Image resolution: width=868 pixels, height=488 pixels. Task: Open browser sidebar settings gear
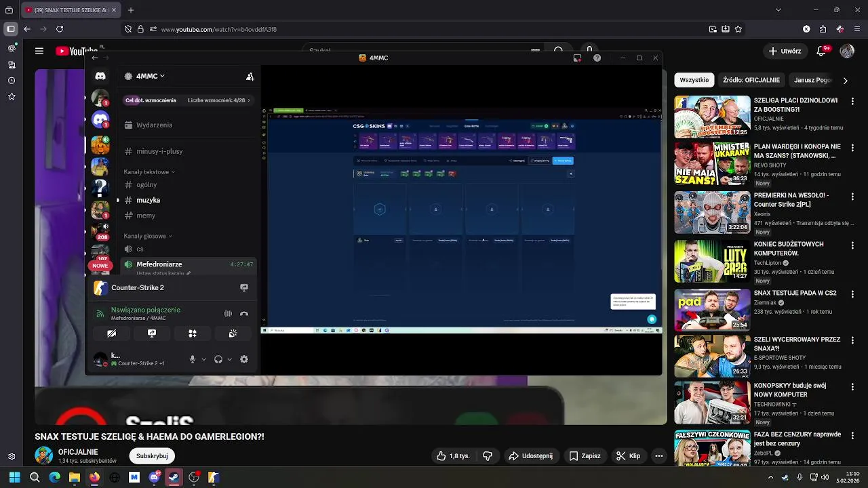(x=12, y=457)
